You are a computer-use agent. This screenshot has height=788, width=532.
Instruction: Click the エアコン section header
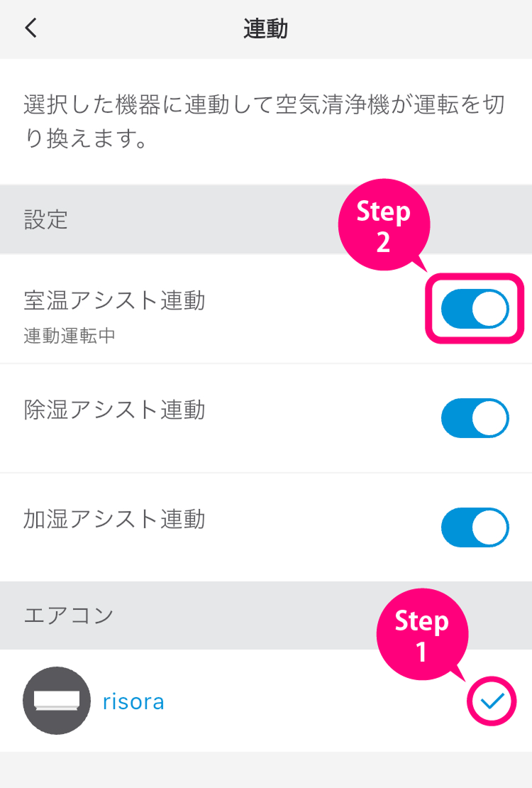pos(68,615)
